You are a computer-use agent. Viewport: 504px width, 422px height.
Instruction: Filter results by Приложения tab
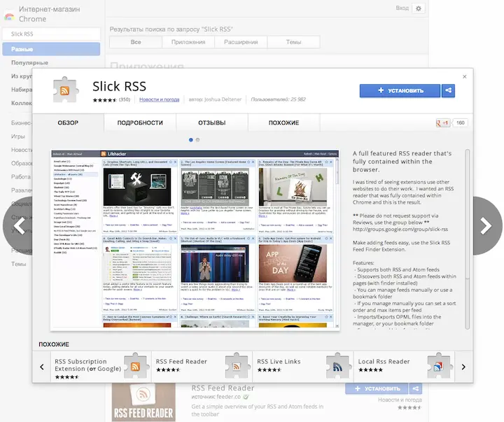click(188, 42)
